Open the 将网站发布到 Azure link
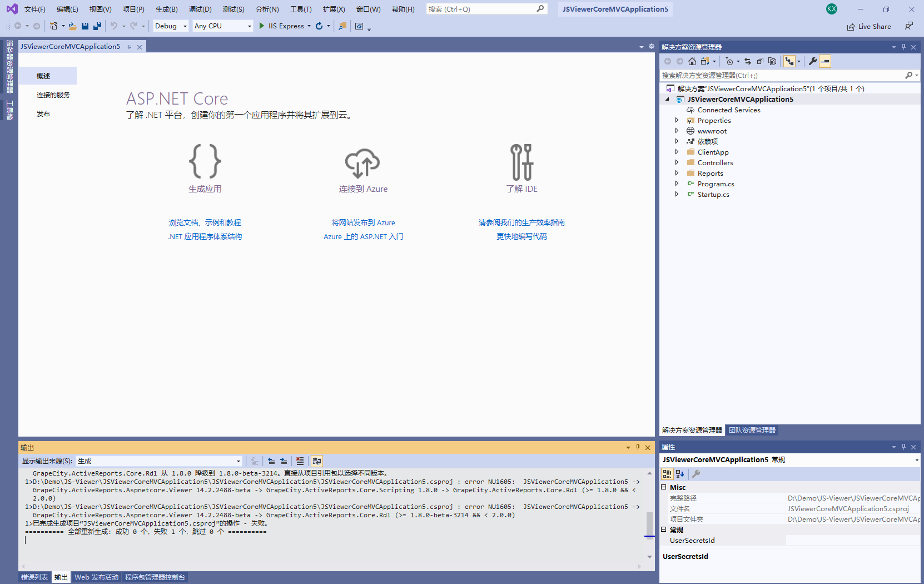This screenshot has height=584, width=924. click(364, 222)
